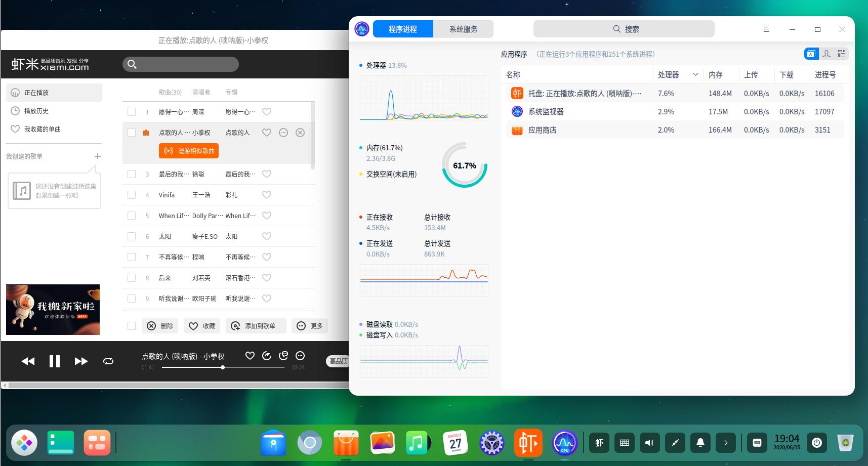Click 添加到歌单 to add songs to playlist

click(x=255, y=326)
